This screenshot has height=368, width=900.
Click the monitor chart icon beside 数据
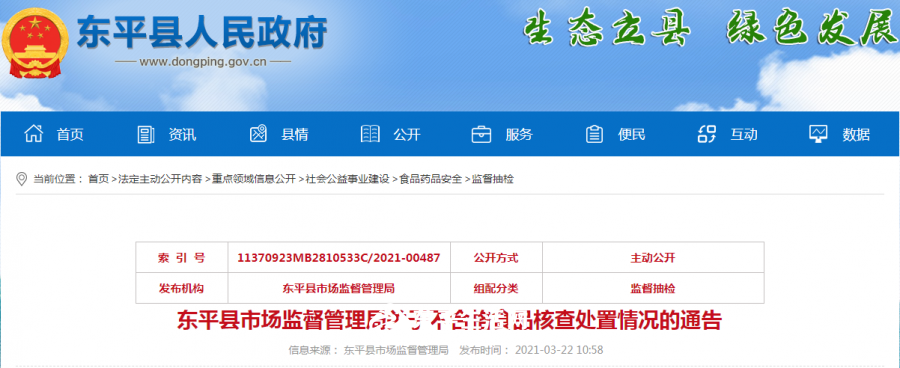(x=818, y=134)
